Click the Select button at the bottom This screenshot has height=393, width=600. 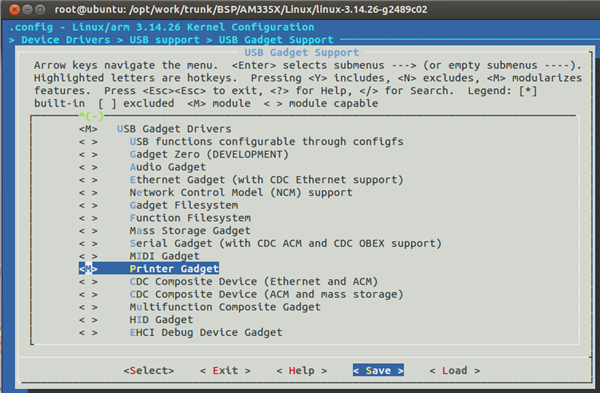(148, 370)
